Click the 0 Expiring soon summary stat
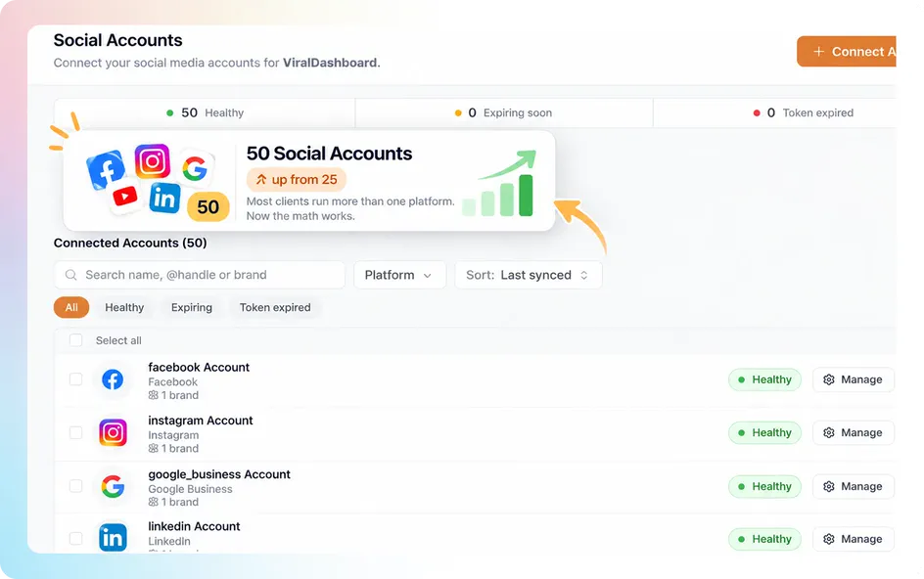Viewport: 924px width, 579px height. point(504,112)
